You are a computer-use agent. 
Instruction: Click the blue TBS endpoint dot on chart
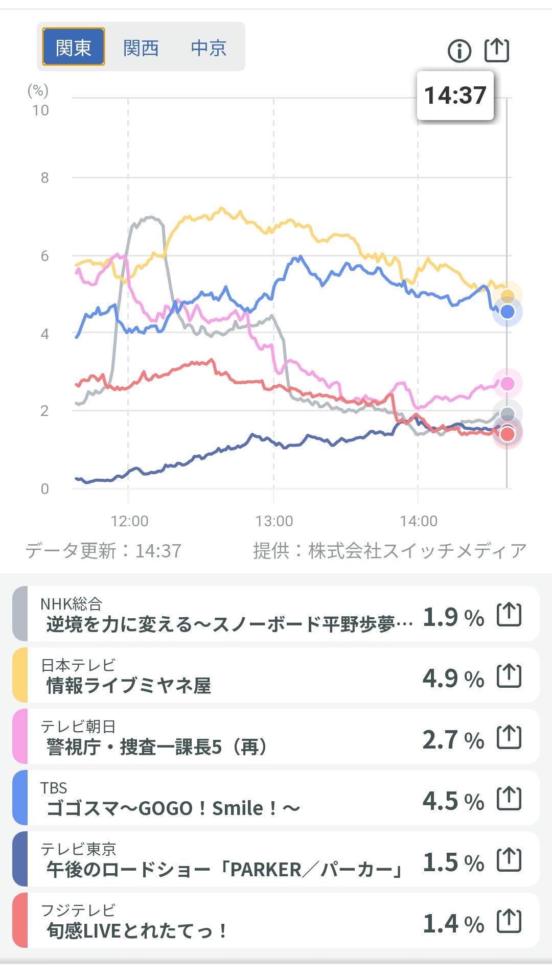(507, 312)
